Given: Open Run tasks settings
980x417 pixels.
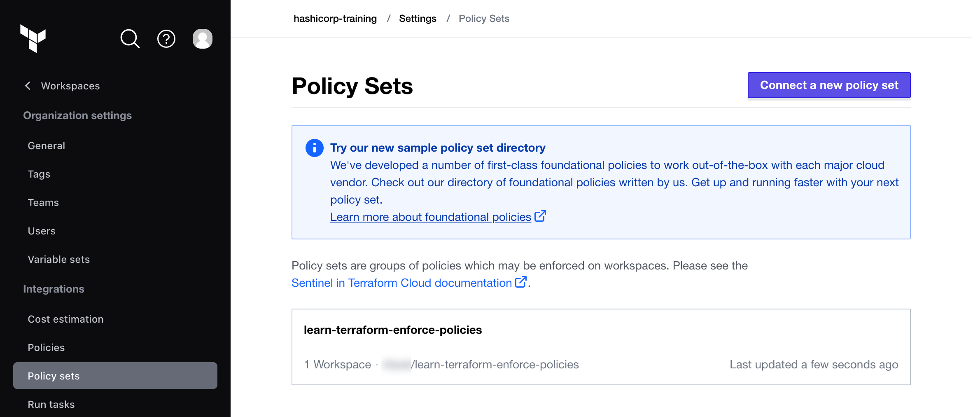Looking at the screenshot, I should (51, 404).
